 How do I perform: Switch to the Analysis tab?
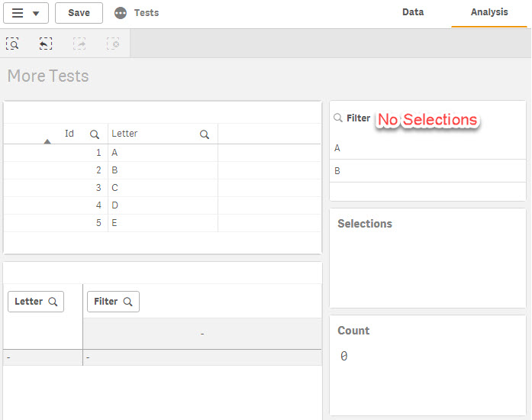(x=489, y=12)
